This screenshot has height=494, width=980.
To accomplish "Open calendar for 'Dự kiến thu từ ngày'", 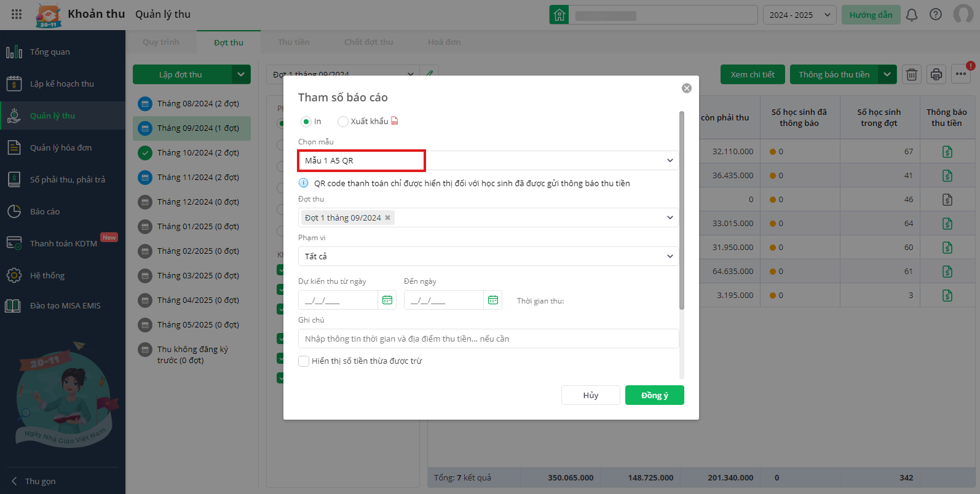I will click(x=387, y=300).
